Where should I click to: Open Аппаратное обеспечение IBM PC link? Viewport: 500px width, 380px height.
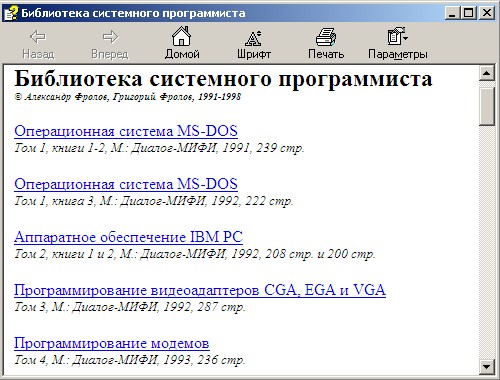128,237
